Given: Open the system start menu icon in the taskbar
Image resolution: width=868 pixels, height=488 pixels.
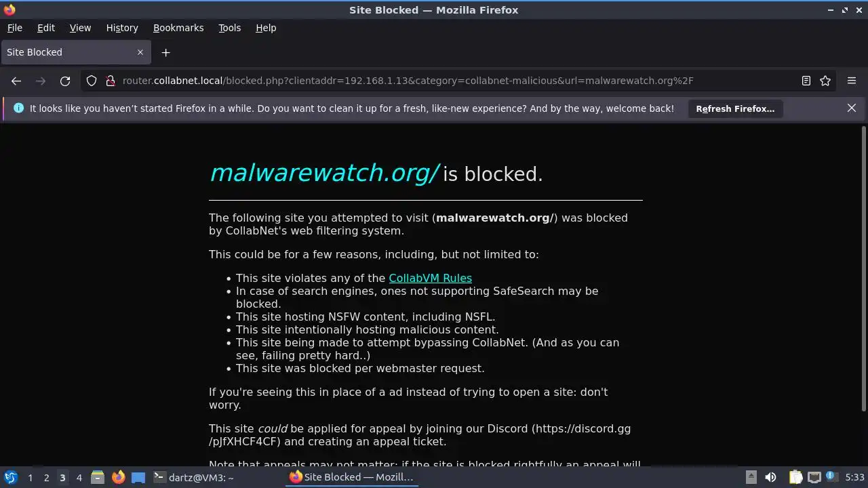Looking at the screenshot, I should [x=10, y=477].
